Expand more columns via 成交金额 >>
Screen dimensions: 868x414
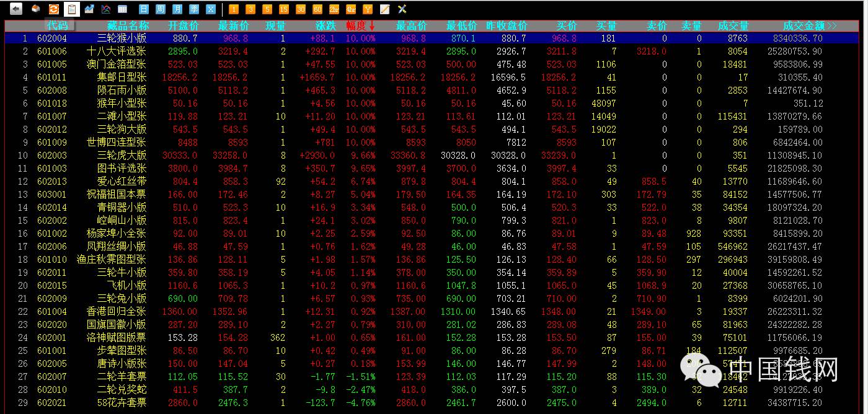[810, 26]
